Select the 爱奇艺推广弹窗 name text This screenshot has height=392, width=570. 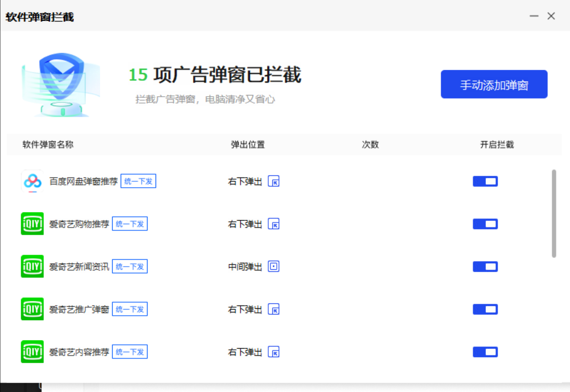79,310
